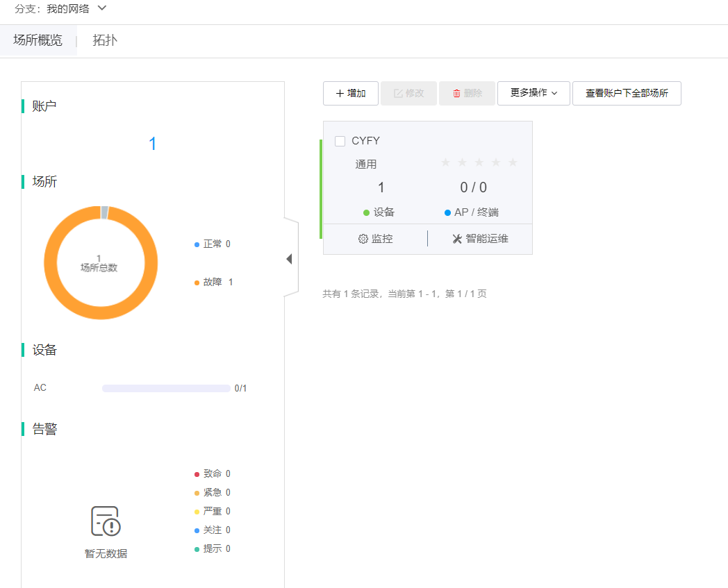Click the 修改 button
Image resolution: width=728 pixels, height=588 pixels.
(408, 93)
